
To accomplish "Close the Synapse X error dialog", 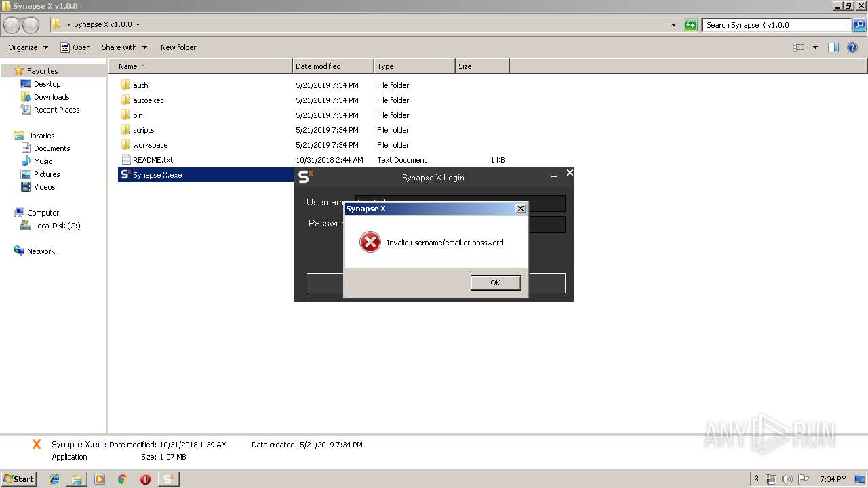I will pos(520,209).
